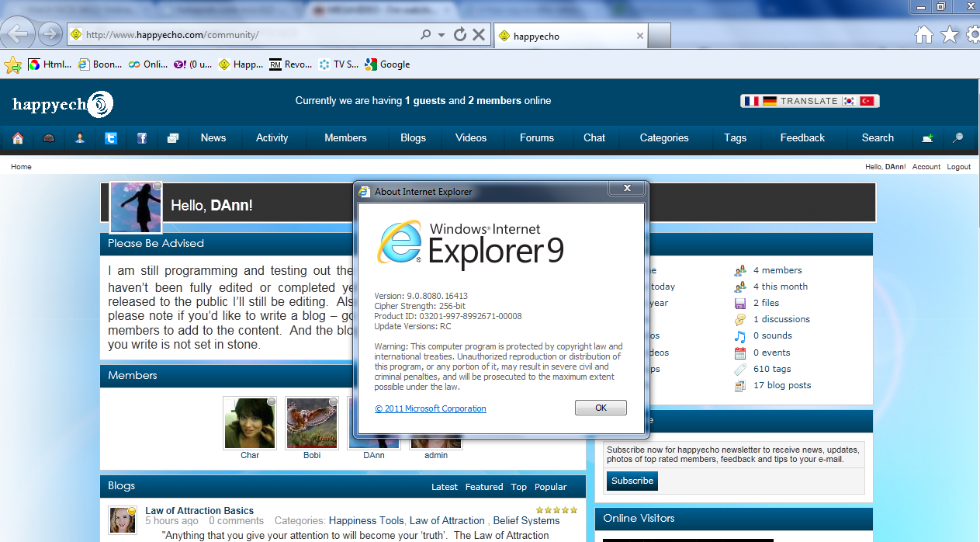Switch Blogs list to Popular

coord(551,487)
